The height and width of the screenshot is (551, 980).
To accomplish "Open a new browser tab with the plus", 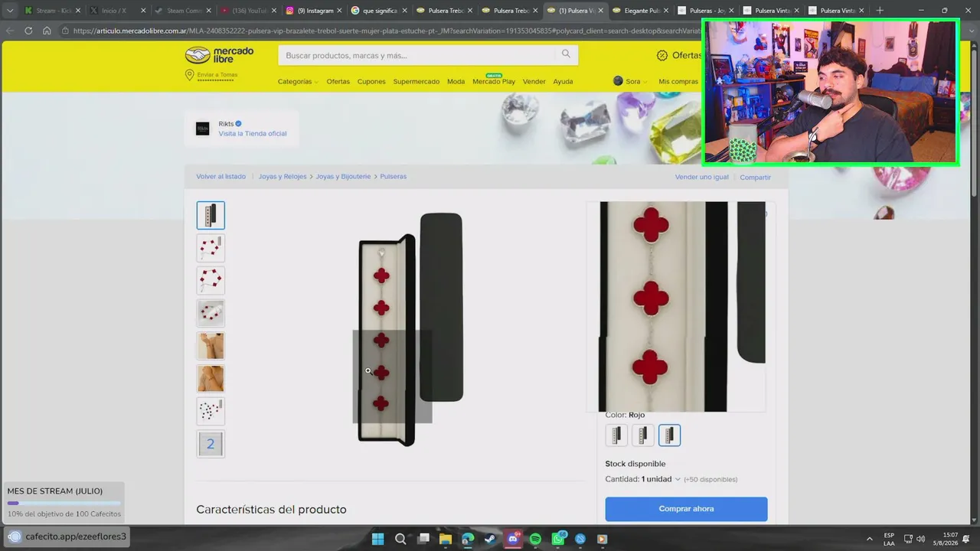I will (x=879, y=11).
